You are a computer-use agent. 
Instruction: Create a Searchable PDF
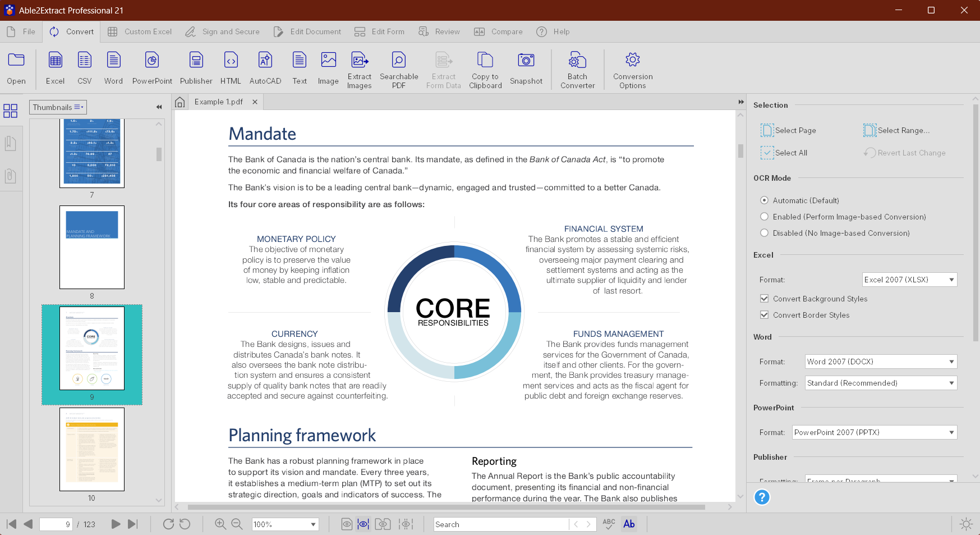(x=398, y=67)
